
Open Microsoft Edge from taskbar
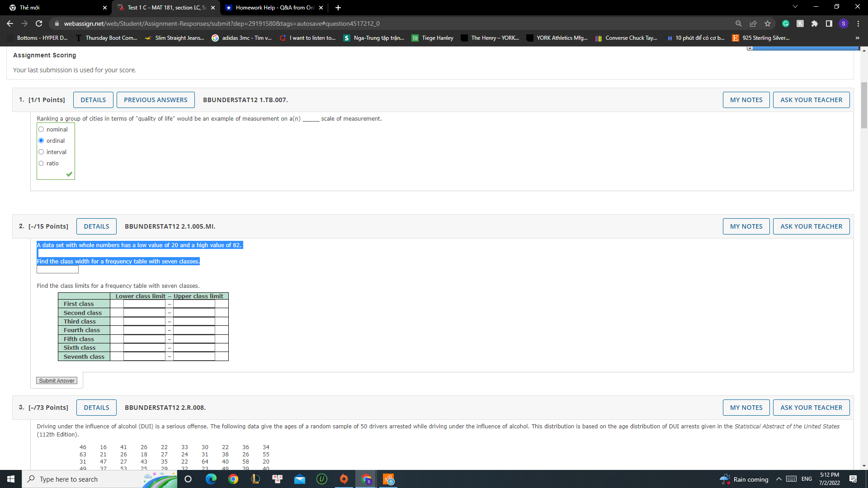[x=211, y=479]
